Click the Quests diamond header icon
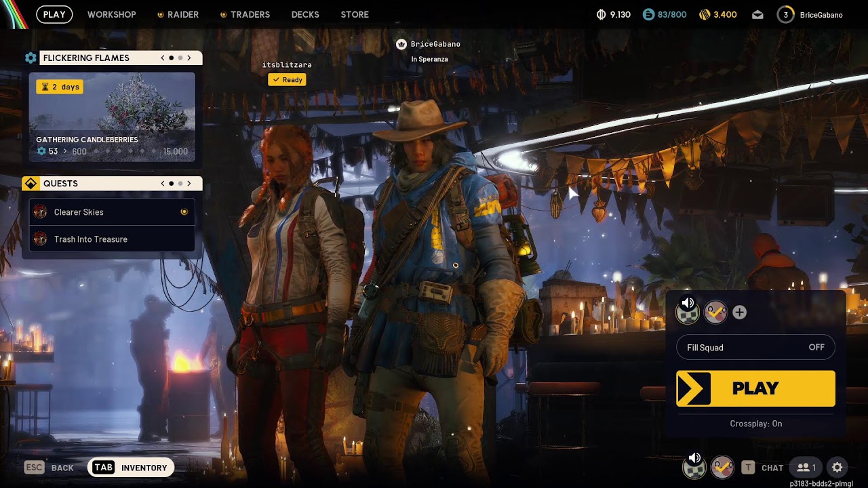The width and height of the screenshot is (868, 488). click(x=31, y=184)
